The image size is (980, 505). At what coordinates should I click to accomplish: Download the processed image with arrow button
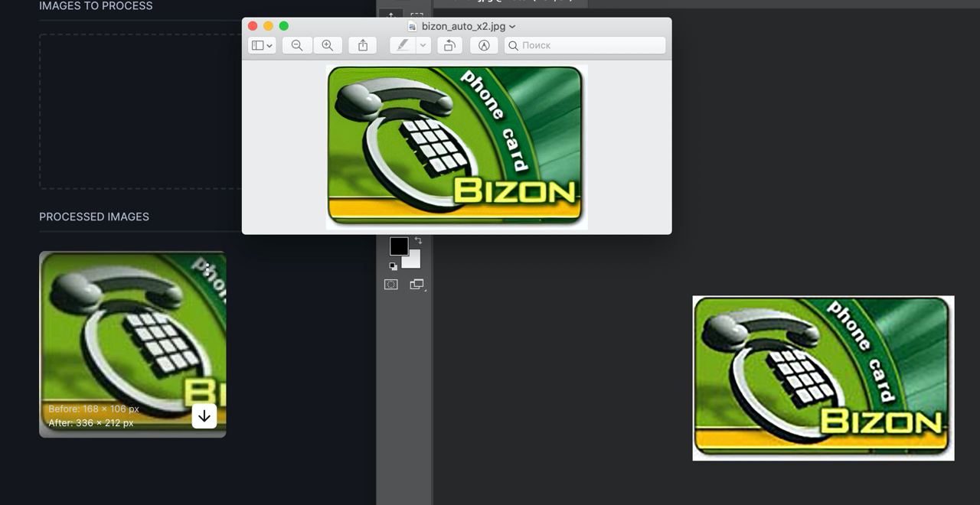coord(204,416)
